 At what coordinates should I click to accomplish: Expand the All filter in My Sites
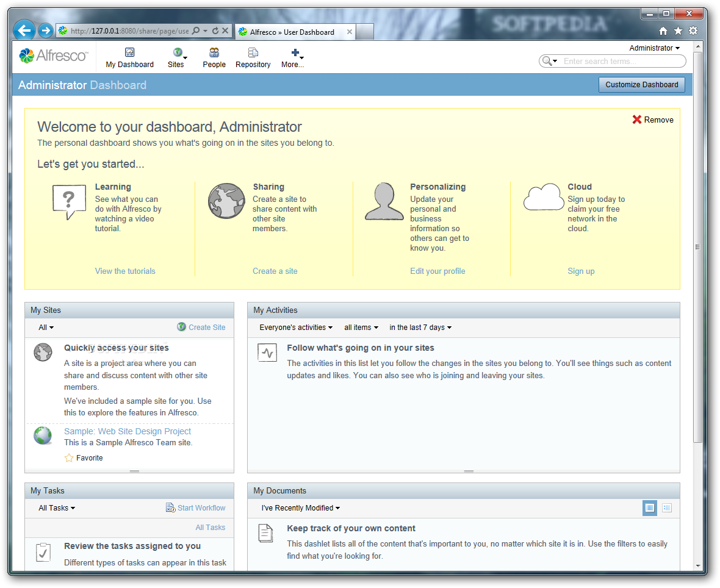46,328
